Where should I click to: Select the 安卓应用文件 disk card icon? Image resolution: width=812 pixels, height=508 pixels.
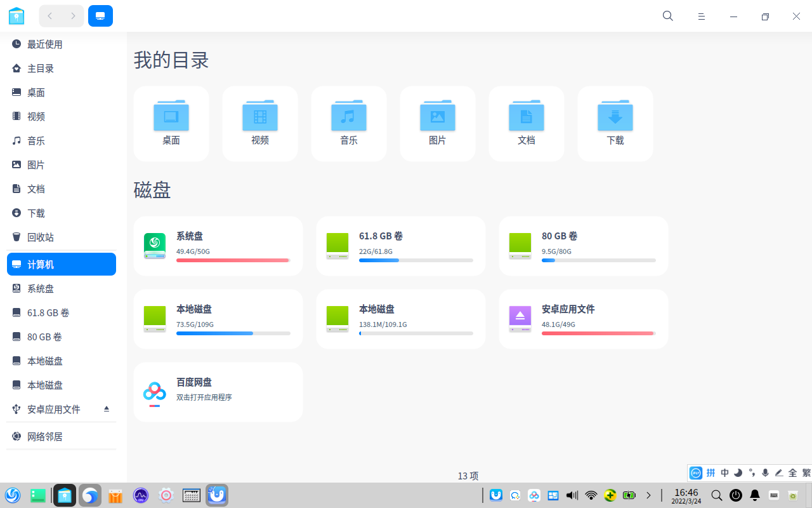point(520,319)
